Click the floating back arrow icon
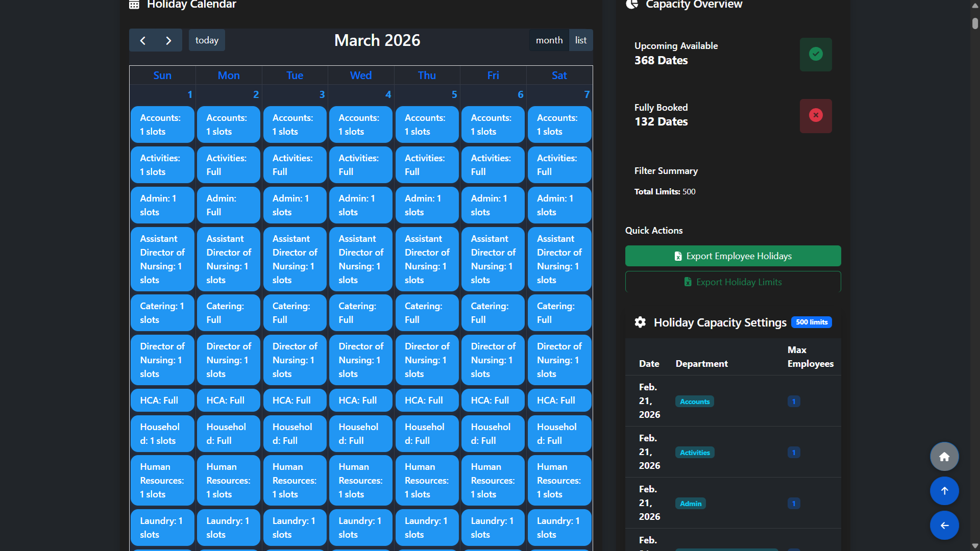 click(x=944, y=525)
